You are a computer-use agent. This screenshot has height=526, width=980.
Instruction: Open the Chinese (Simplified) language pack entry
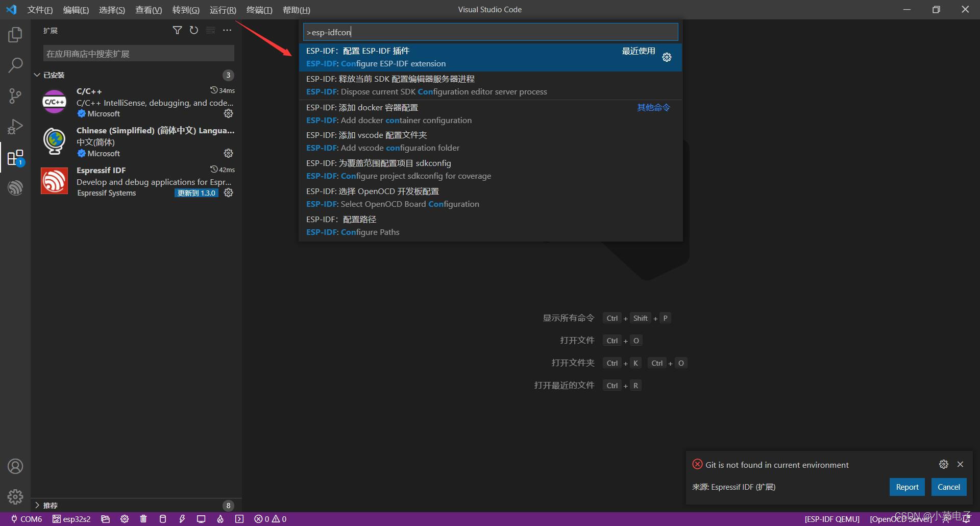[x=136, y=142]
